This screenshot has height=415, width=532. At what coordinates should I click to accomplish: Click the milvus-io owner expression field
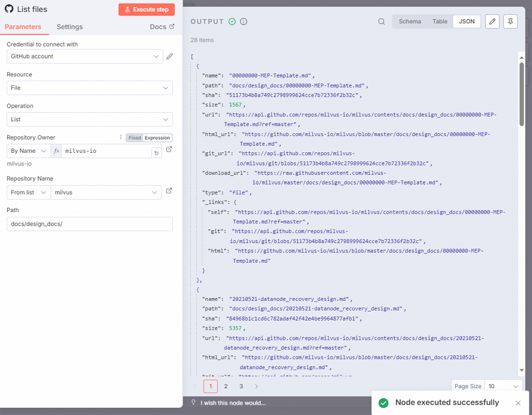pyautogui.click(x=106, y=151)
